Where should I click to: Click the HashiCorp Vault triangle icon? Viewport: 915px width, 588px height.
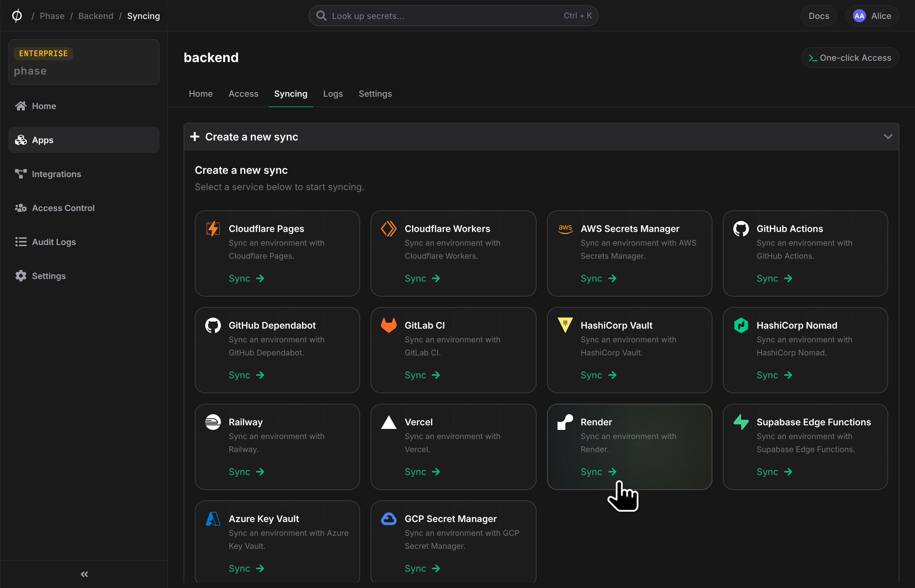(x=565, y=325)
